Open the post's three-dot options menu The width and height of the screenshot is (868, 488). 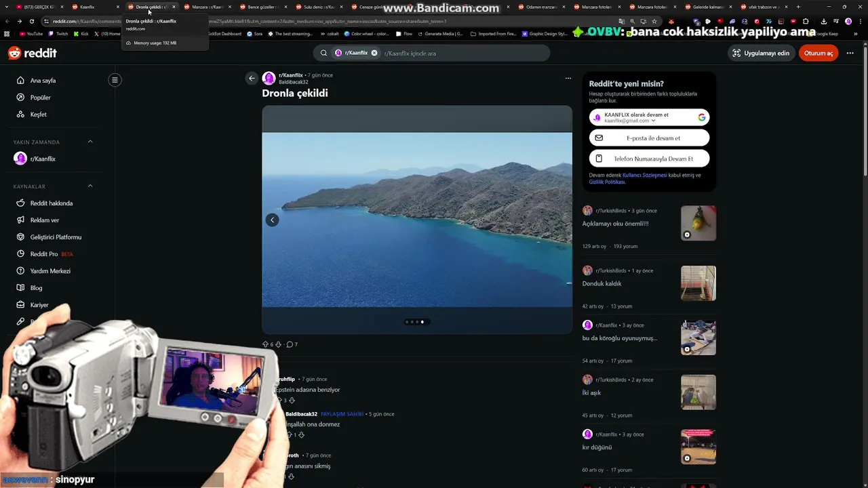(568, 78)
